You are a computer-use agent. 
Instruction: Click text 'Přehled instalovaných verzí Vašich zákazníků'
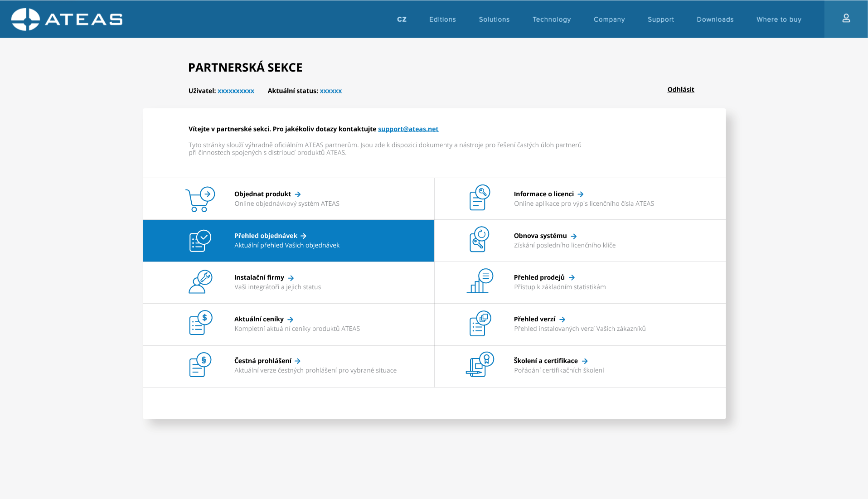tap(580, 329)
